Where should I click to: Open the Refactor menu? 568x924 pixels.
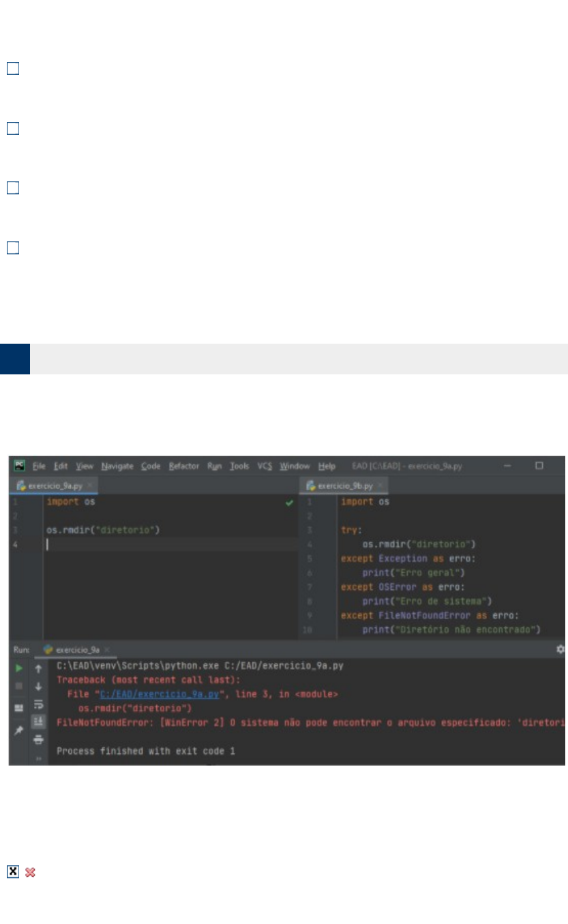184,466
